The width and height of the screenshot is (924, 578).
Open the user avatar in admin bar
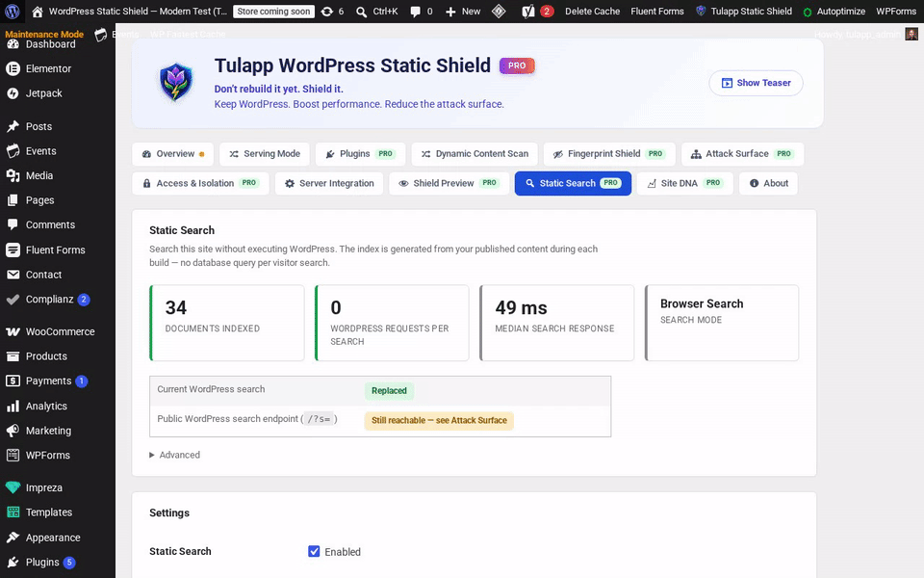click(911, 35)
